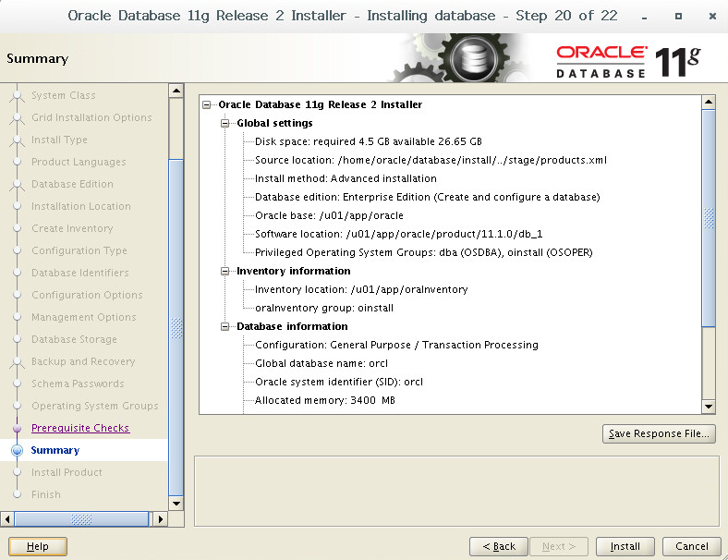Select the Database Storage step
The image size is (728, 560).
tap(74, 339)
